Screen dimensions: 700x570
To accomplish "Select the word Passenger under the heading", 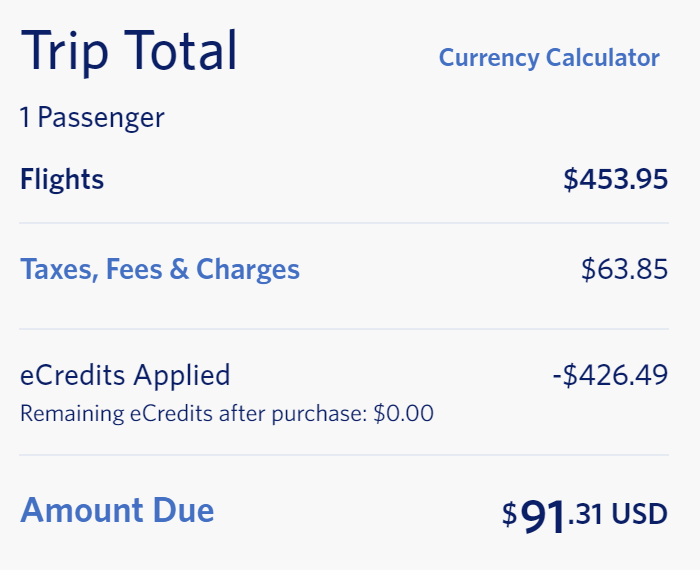I will click(101, 118).
